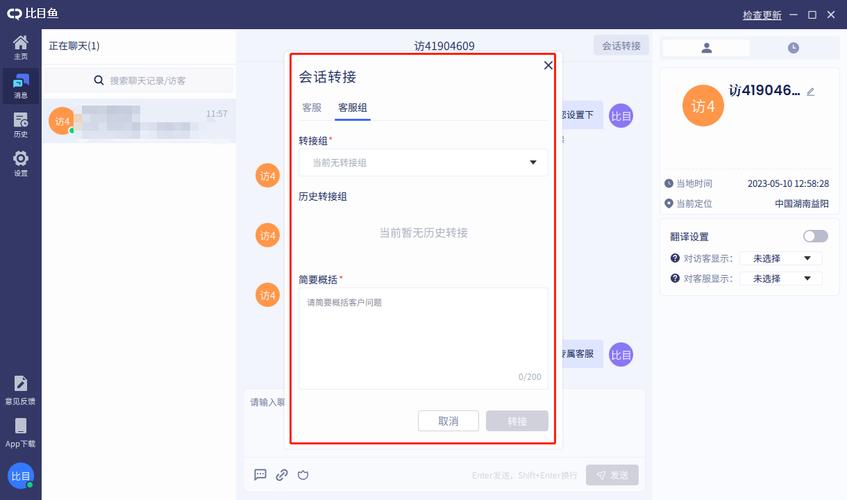
Task: Click the search magnifier in chat list
Action: click(99, 80)
